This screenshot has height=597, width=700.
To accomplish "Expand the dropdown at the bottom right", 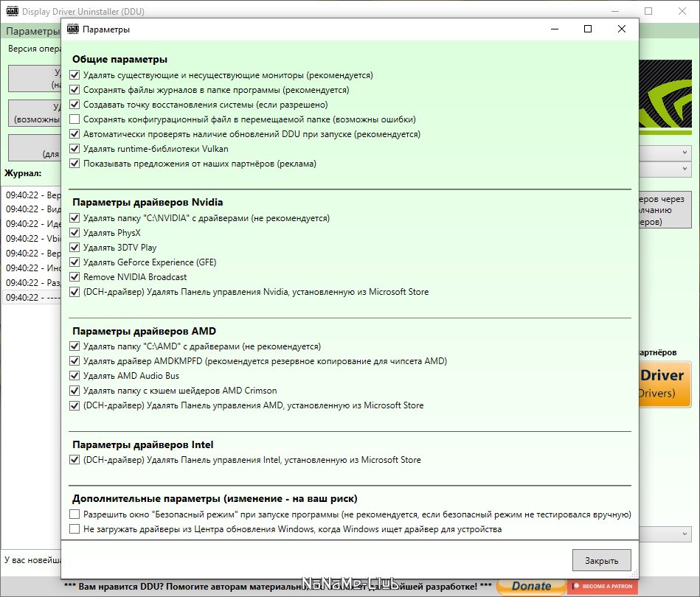I will point(665,534).
